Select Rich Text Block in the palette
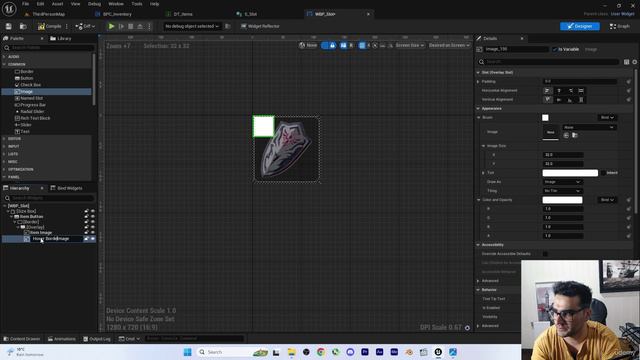This screenshot has height=360, width=640. (x=35, y=118)
